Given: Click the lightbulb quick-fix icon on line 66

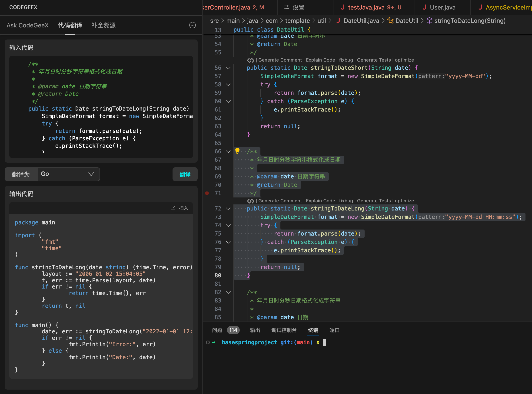Looking at the screenshot, I should (237, 151).
